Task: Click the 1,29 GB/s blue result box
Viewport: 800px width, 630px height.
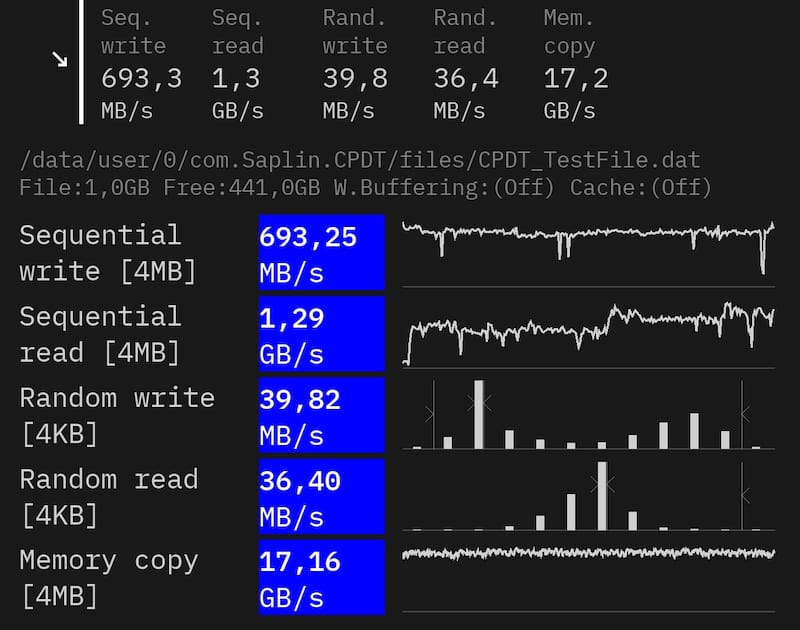Action: [321, 334]
